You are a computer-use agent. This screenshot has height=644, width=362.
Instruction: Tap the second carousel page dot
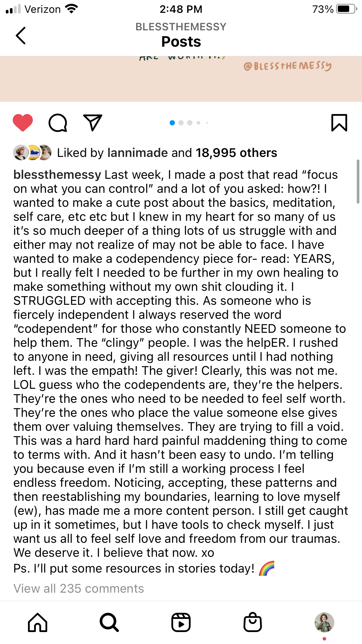(181, 123)
